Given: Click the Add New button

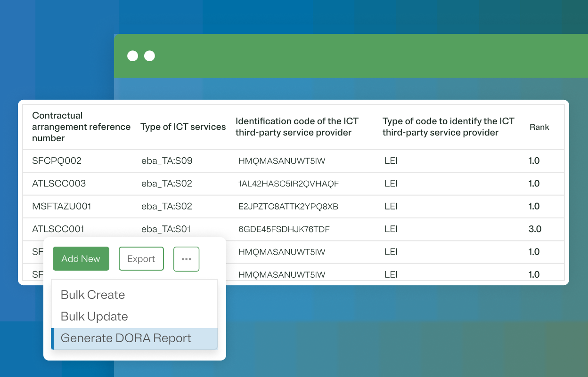Looking at the screenshot, I should pos(81,258).
